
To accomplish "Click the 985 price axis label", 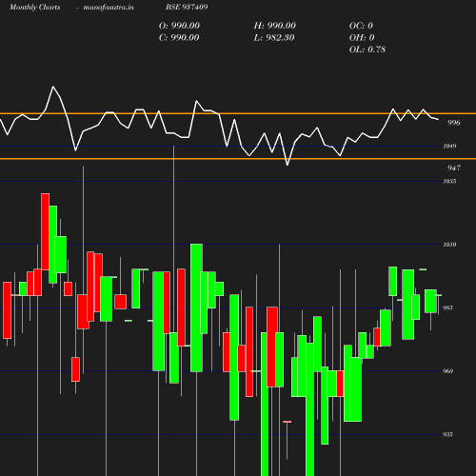I will pyautogui.click(x=447, y=307).
